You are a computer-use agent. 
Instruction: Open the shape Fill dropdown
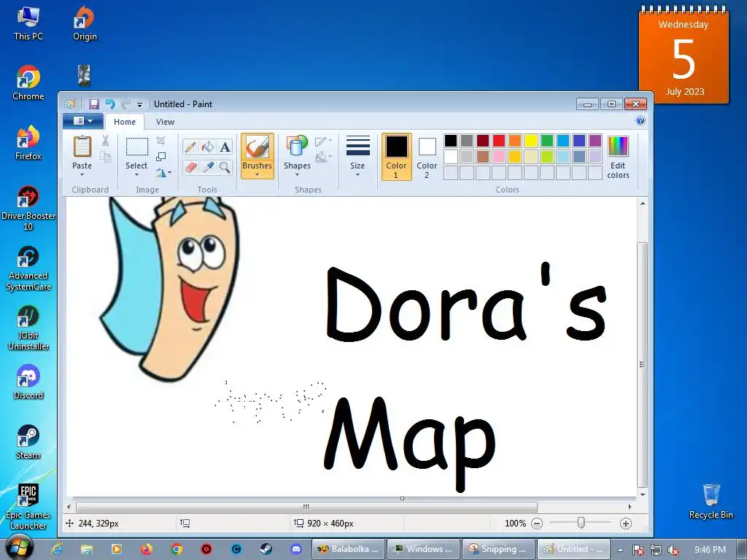323,157
